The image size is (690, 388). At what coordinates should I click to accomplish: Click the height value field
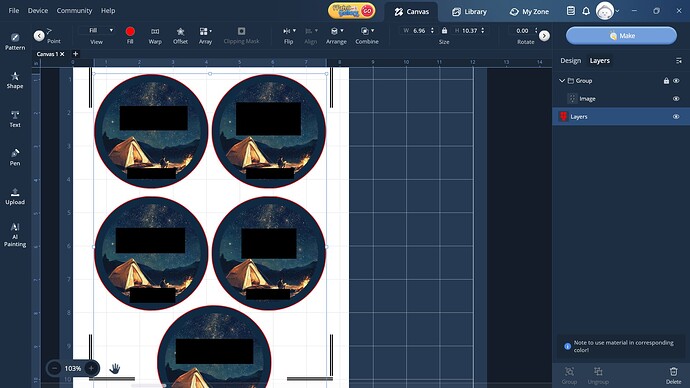(x=470, y=31)
